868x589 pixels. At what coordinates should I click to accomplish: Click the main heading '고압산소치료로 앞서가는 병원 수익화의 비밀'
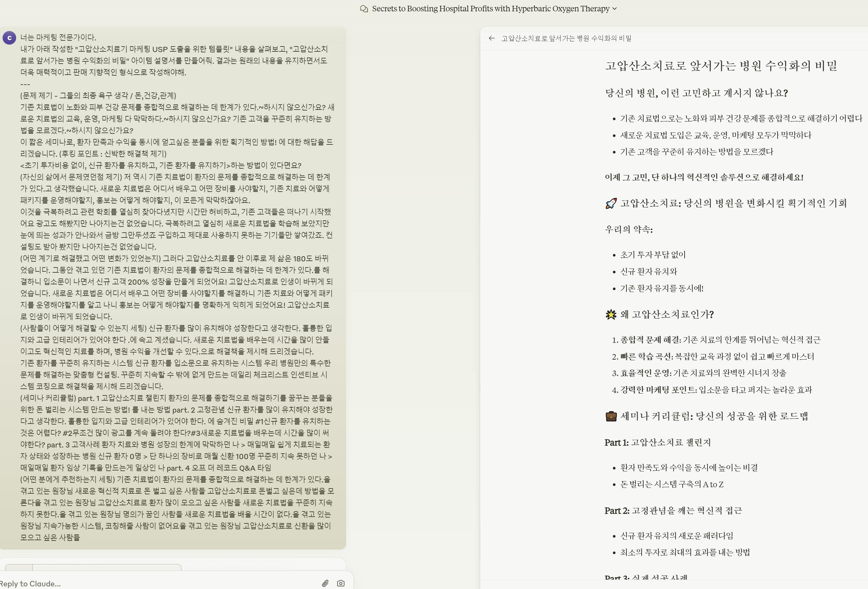point(721,66)
